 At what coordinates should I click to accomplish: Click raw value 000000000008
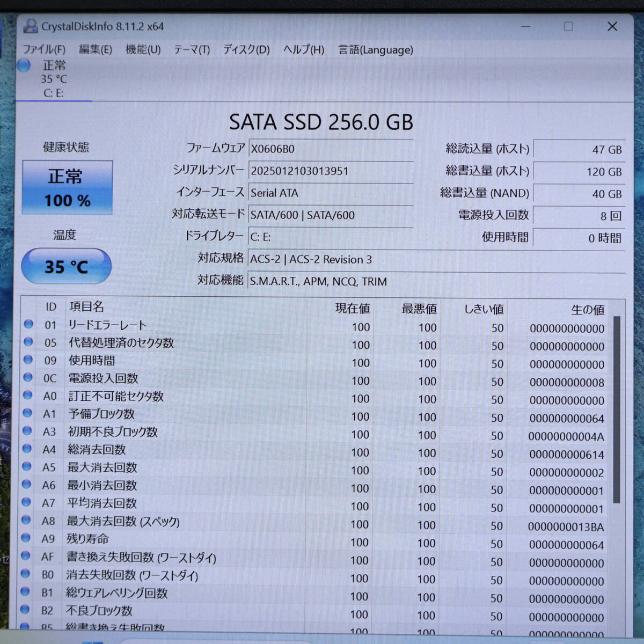(x=567, y=383)
